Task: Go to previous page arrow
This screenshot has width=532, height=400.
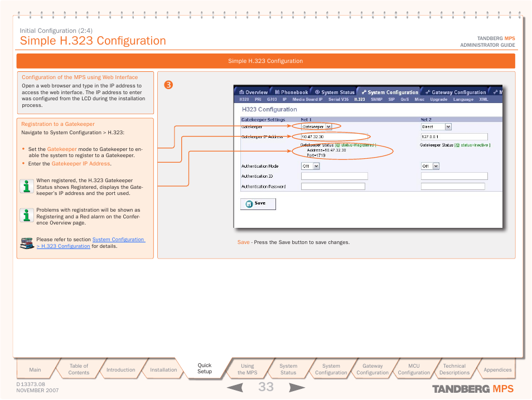Action: point(235,387)
